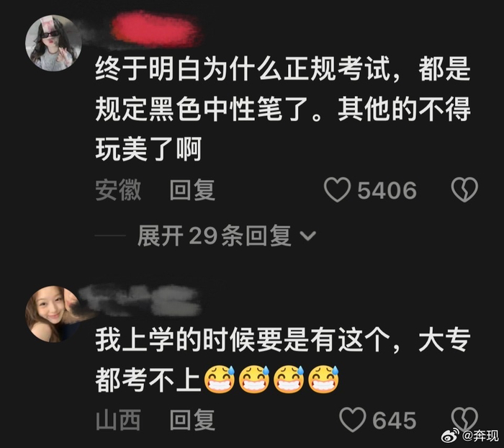Image resolution: width=504 pixels, height=448 pixels.
Task: Select the 5406 like count
Action: pyautogui.click(x=387, y=190)
